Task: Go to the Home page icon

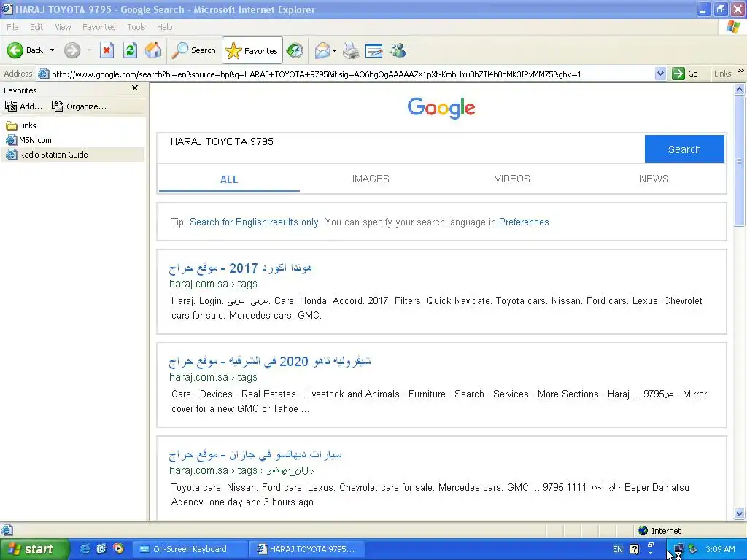Action: tap(153, 50)
